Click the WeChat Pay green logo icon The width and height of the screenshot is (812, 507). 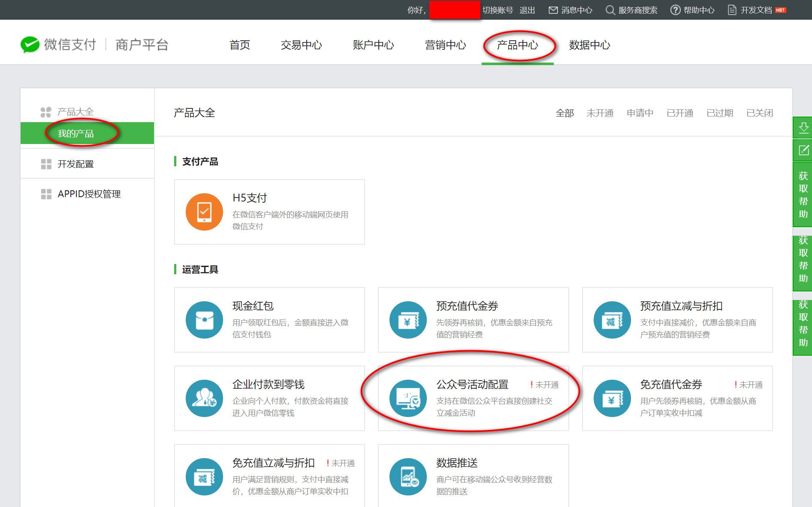(x=30, y=45)
